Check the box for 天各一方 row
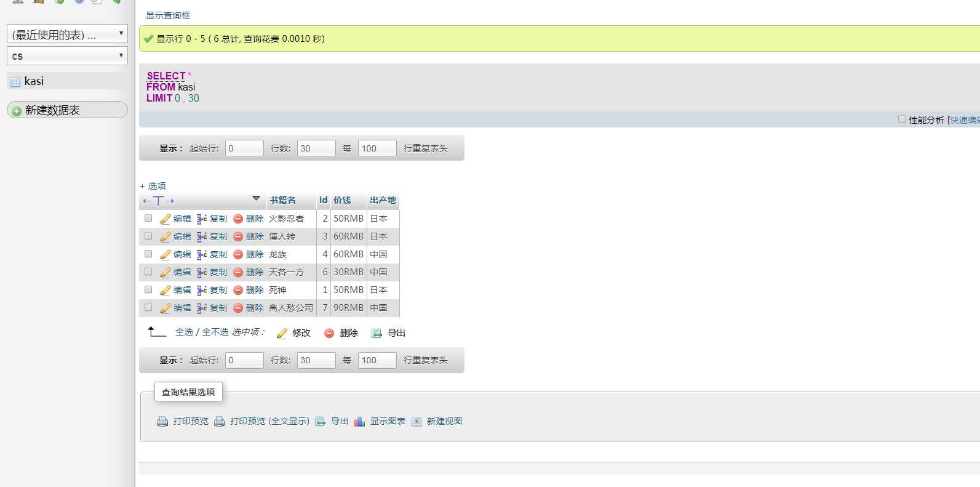 [148, 272]
